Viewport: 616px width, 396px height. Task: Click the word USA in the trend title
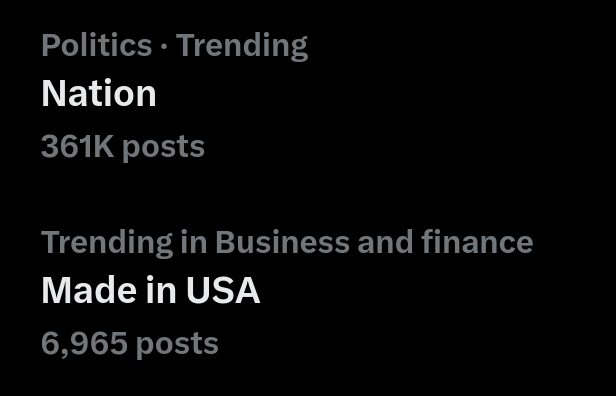click(x=223, y=291)
